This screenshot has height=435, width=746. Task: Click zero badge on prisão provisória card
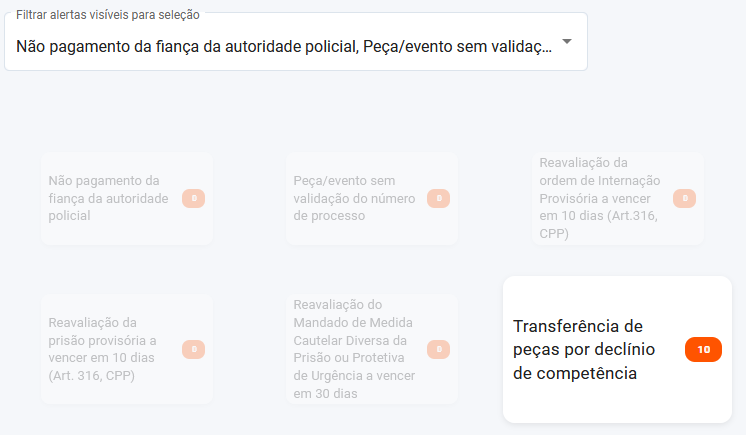pyautogui.click(x=194, y=349)
